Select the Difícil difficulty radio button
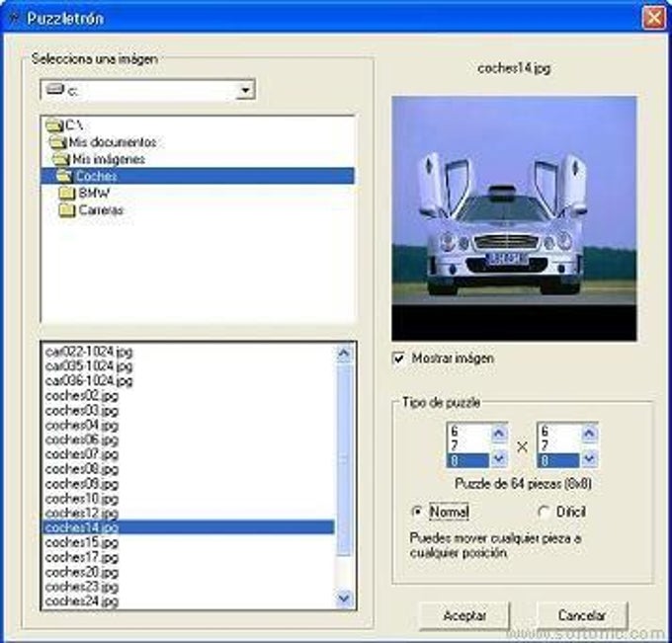This screenshot has height=643, width=672. tap(544, 512)
